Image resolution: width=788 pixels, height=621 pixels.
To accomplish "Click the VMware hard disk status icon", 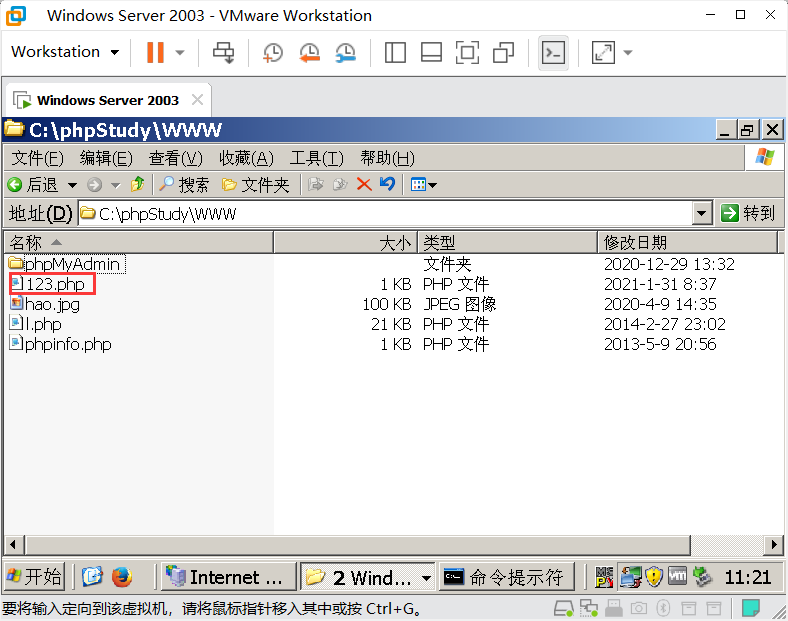I will point(563,608).
